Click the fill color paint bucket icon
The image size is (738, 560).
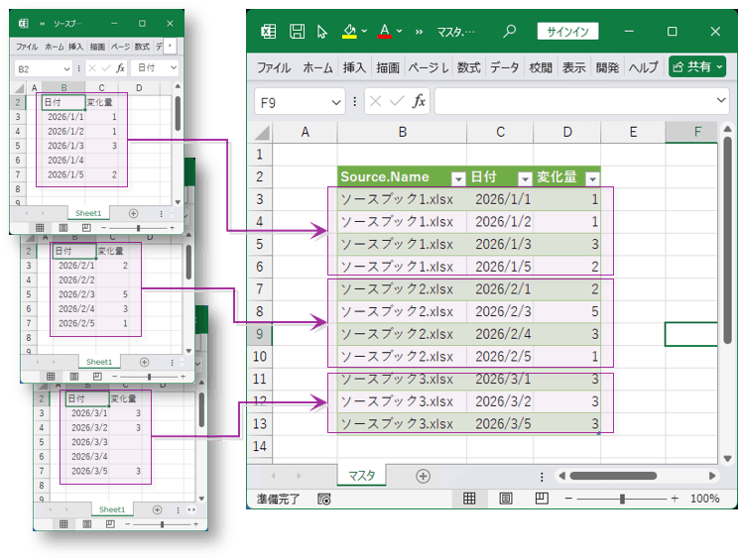[349, 32]
